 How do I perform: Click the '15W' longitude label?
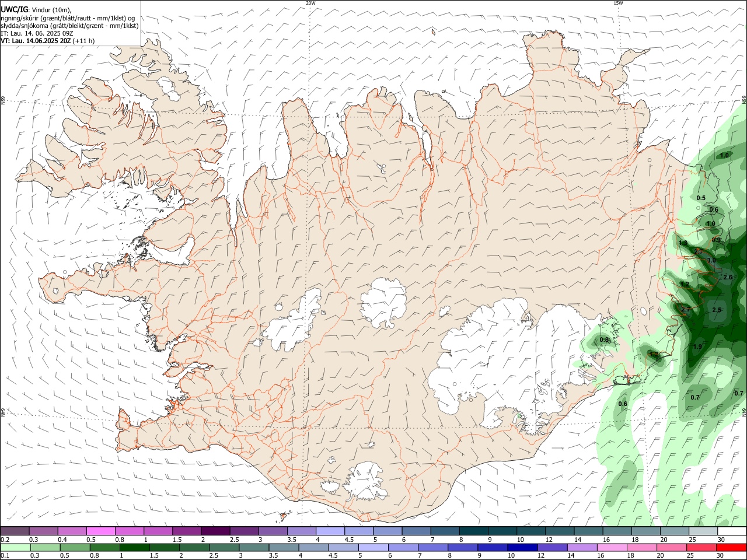pyautogui.click(x=618, y=3)
